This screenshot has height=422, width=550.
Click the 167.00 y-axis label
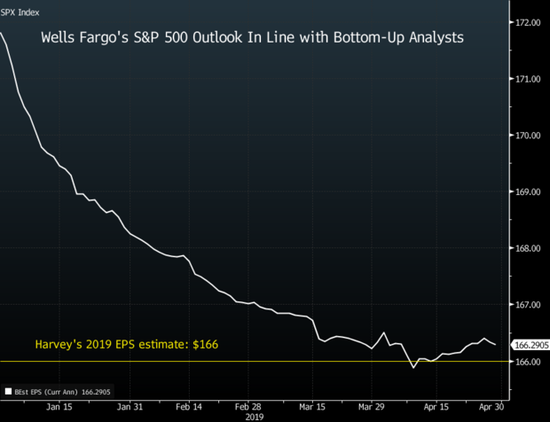[528, 305]
